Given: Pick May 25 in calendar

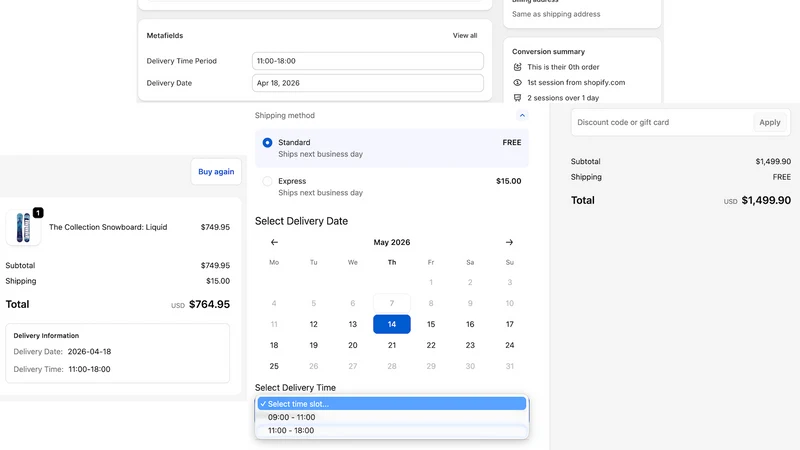Looking at the screenshot, I should [x=274, y=366].
